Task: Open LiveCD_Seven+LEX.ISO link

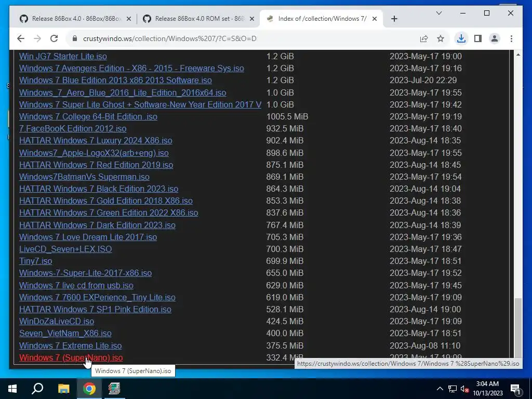Action: (x=65, y=249)
